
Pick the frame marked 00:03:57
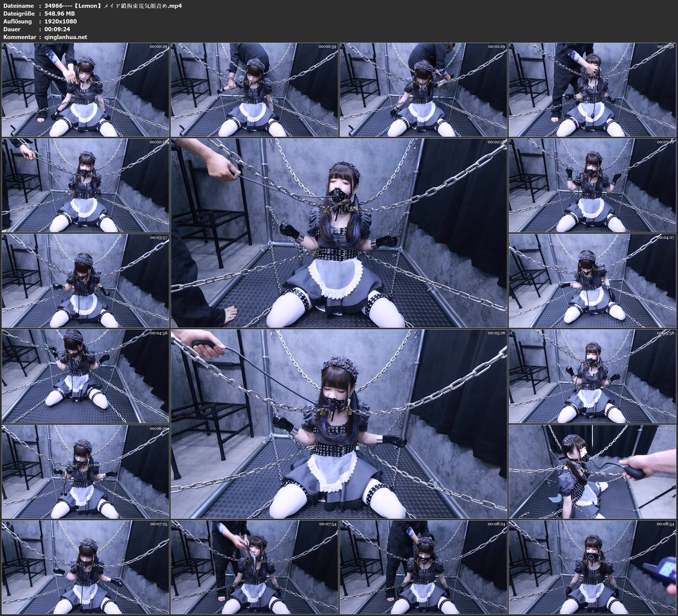[x=85, y=281]
